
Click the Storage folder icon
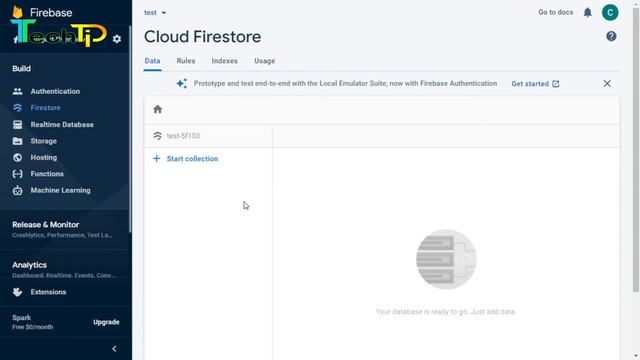(18, 141)
